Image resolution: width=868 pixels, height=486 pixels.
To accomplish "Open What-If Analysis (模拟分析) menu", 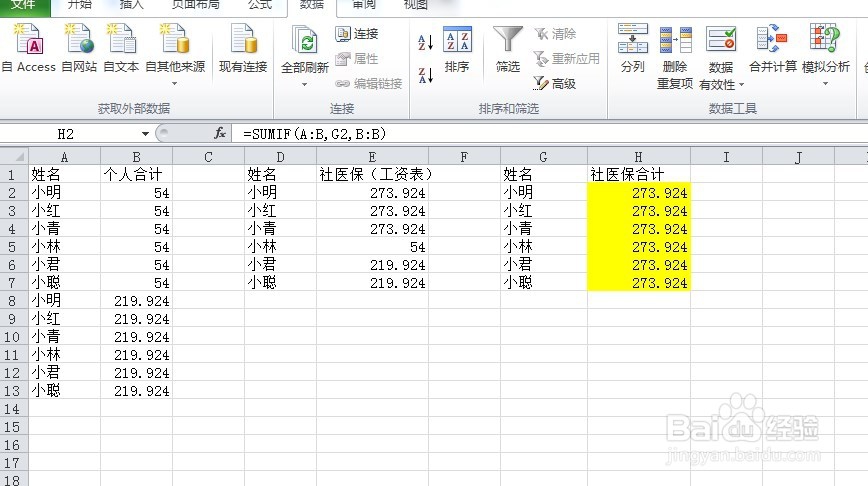I will tap(825, 55).
